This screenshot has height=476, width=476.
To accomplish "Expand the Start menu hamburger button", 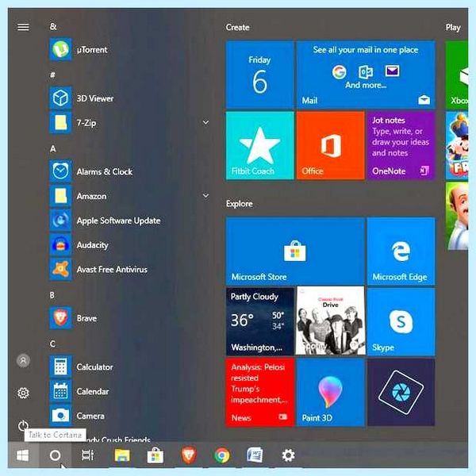I will (x=23, y=27).
